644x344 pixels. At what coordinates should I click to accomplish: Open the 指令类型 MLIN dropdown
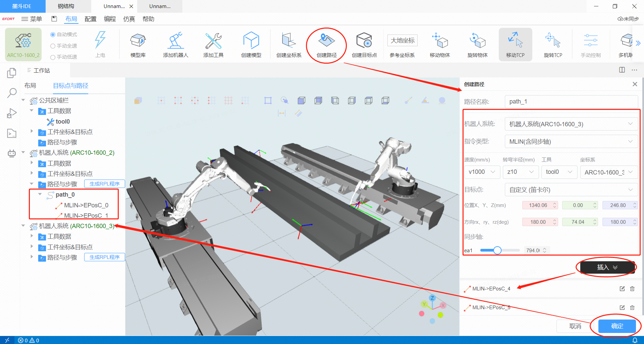point(571,142)
